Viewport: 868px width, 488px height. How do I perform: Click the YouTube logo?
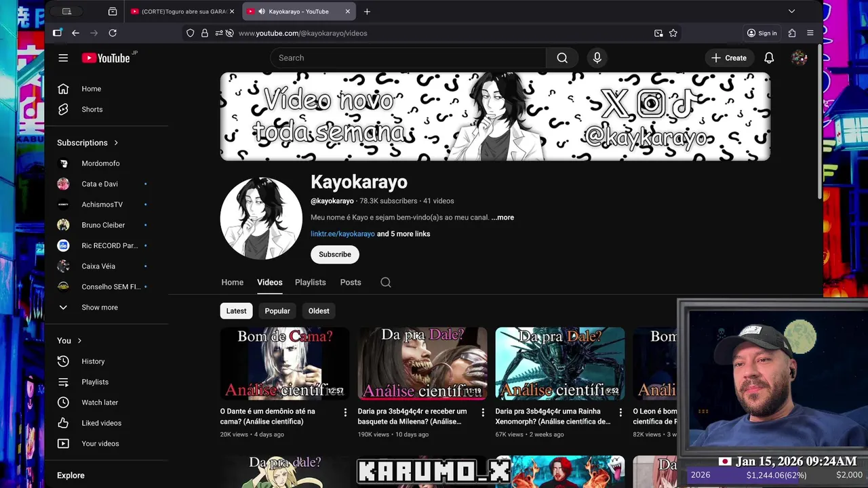coord(106,58)
